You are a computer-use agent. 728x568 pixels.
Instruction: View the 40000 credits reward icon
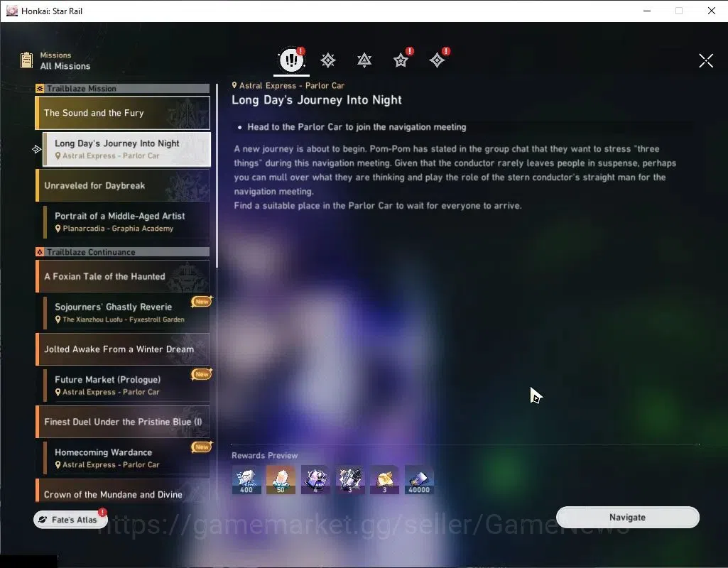click(419, 480)
